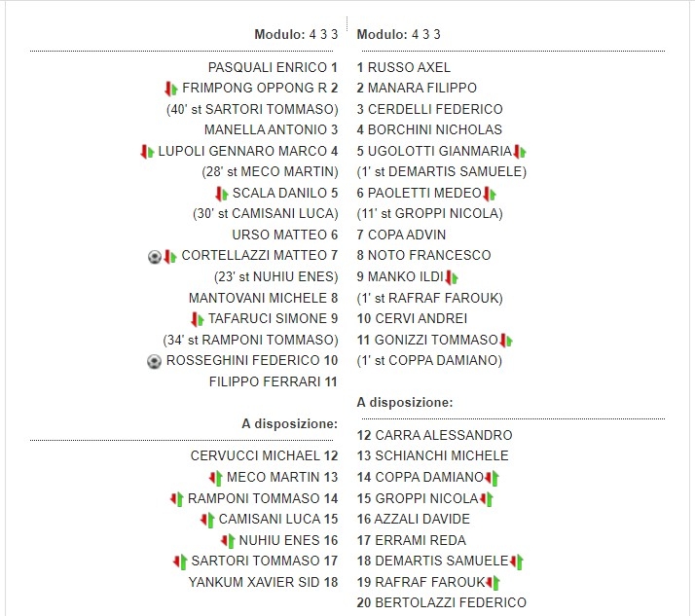Click substitution arrows after Ugolotti Gianmaria

[519, 152]
